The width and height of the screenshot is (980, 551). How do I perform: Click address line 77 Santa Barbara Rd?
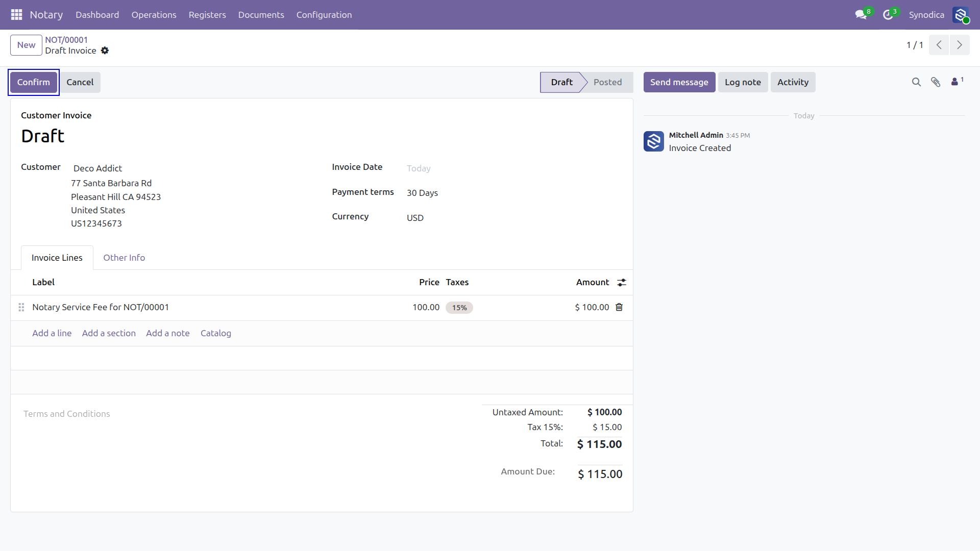click(x=111, y=183)
